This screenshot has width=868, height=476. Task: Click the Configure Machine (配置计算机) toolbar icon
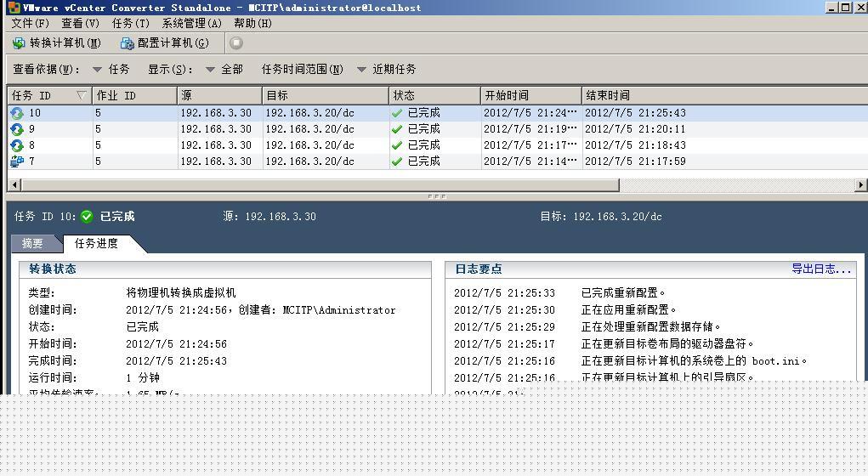tap(128, 43)
